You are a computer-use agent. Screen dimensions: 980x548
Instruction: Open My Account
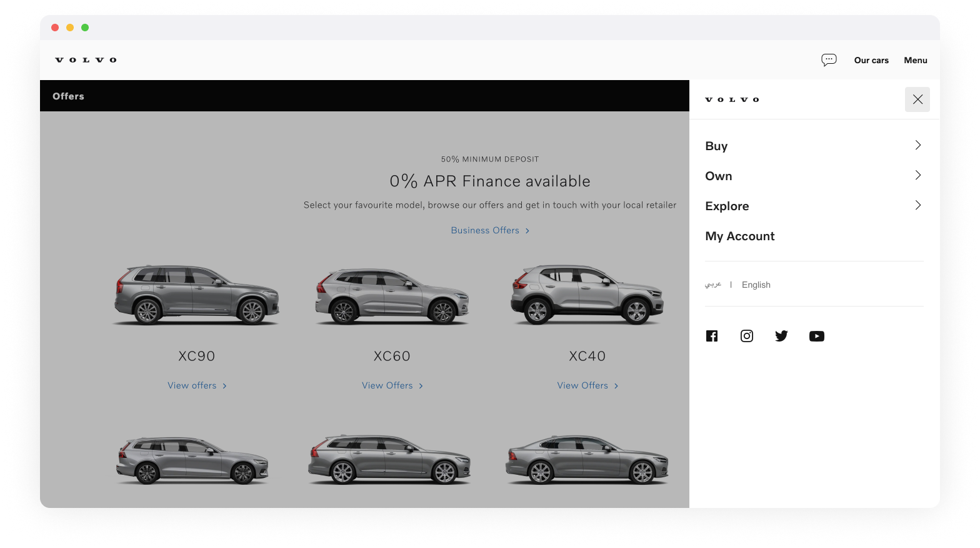point(740,236)
